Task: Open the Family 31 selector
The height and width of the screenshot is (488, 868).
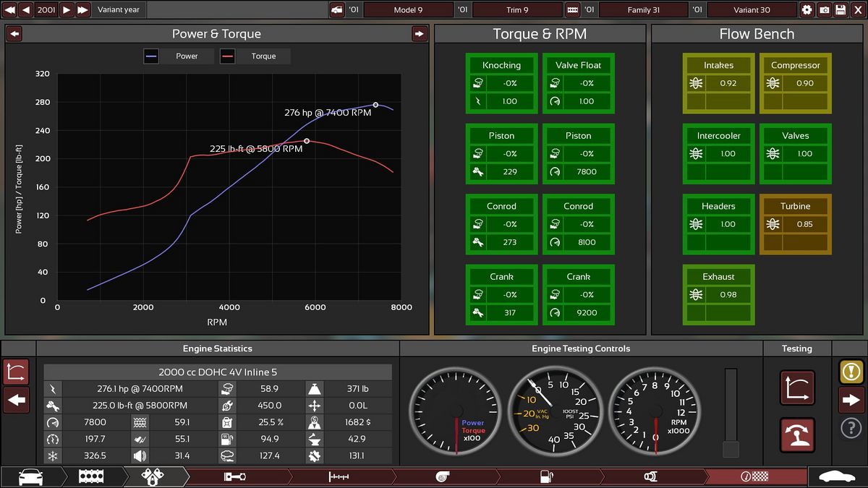Action: click(643, 10)
